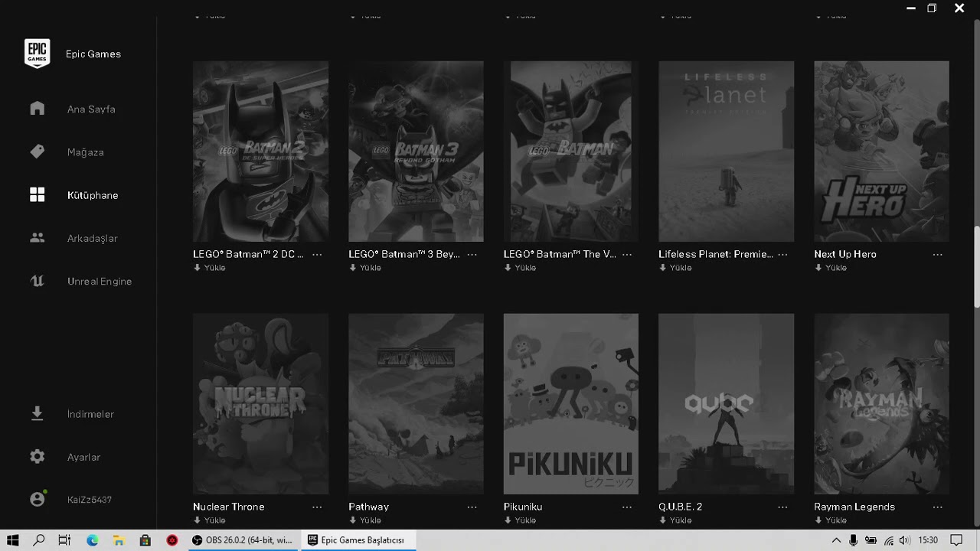980x551 pixels.
Task: Open options menu for Lifeless Planet
Action: click(782, 255)
